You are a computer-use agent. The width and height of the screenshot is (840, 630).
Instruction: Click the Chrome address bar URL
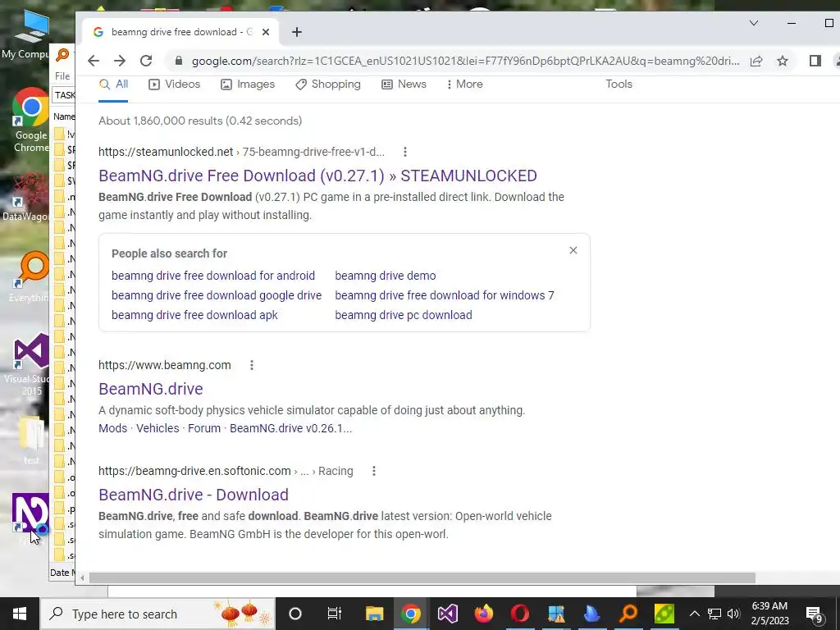[x=465, y=61]
